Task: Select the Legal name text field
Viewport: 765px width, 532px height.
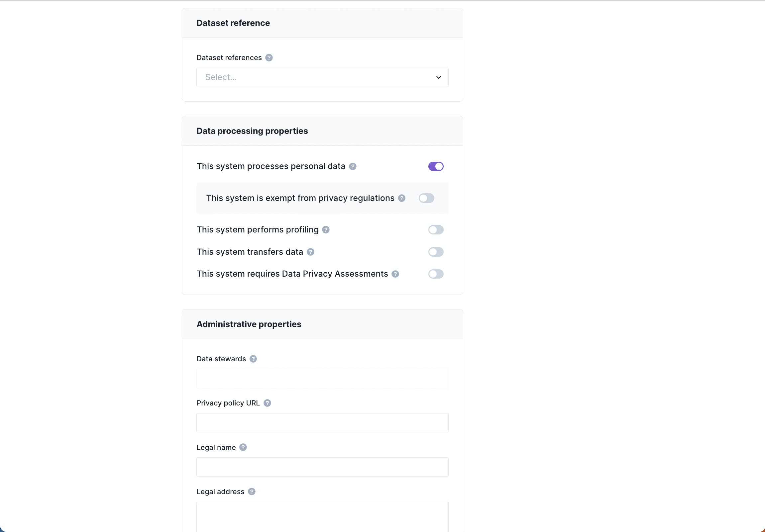Action: tap(322, 467)
